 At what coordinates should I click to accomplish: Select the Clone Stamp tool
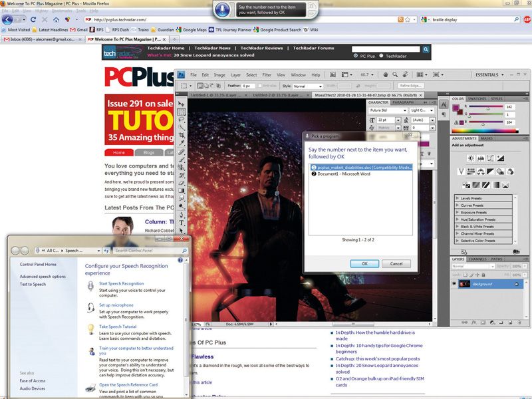(x=182, y=168)
